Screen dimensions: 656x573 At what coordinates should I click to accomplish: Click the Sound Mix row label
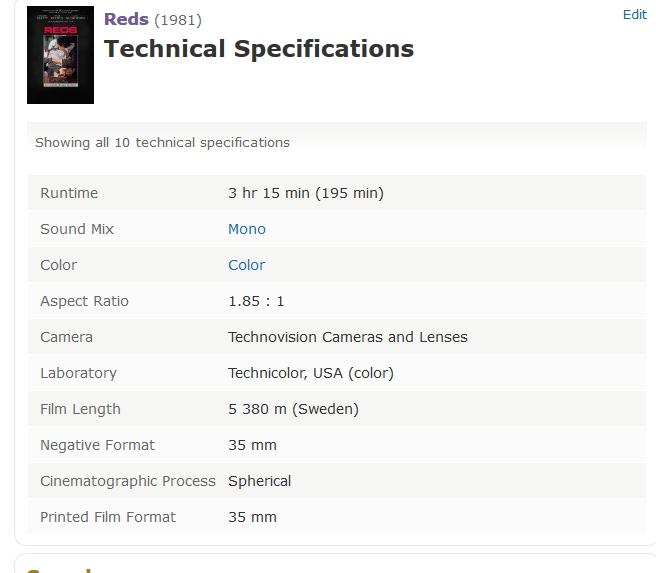(x=77, y=229)
